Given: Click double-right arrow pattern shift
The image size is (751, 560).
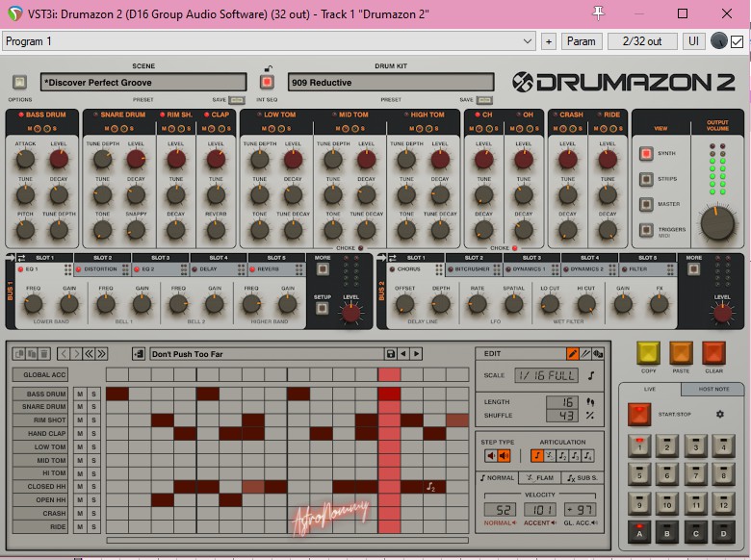Looking at the screenshot, I should (101, 354).
